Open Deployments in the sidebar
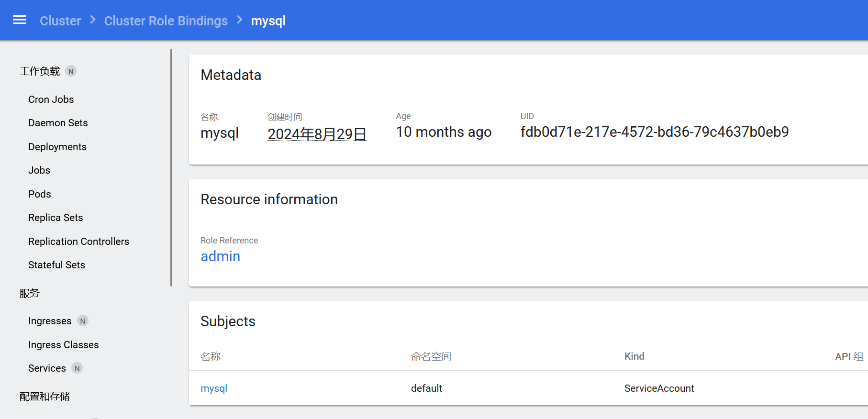 (57, 147)
